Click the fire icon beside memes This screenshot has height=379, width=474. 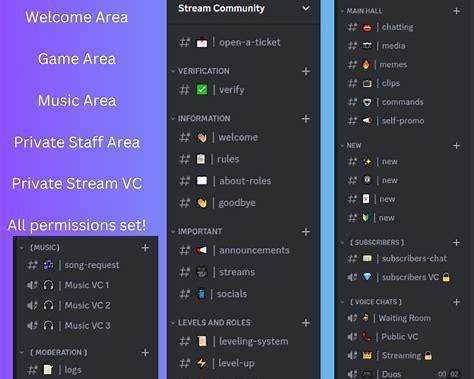point(366,64)
